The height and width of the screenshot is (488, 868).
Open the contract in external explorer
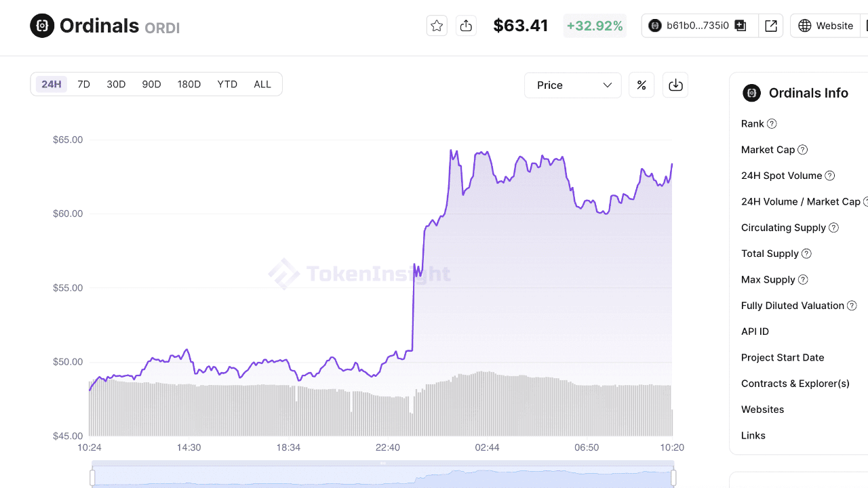click(x=771, y=25)
